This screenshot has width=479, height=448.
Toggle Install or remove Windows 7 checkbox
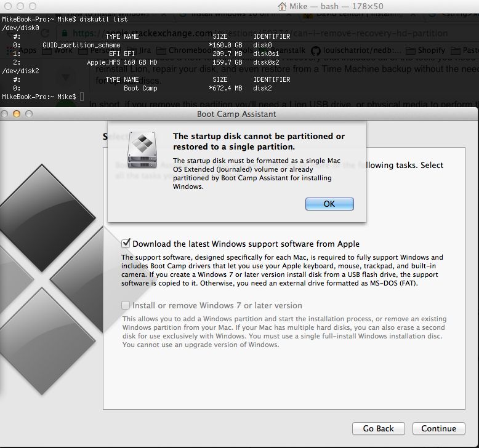[x=125, y=305]
